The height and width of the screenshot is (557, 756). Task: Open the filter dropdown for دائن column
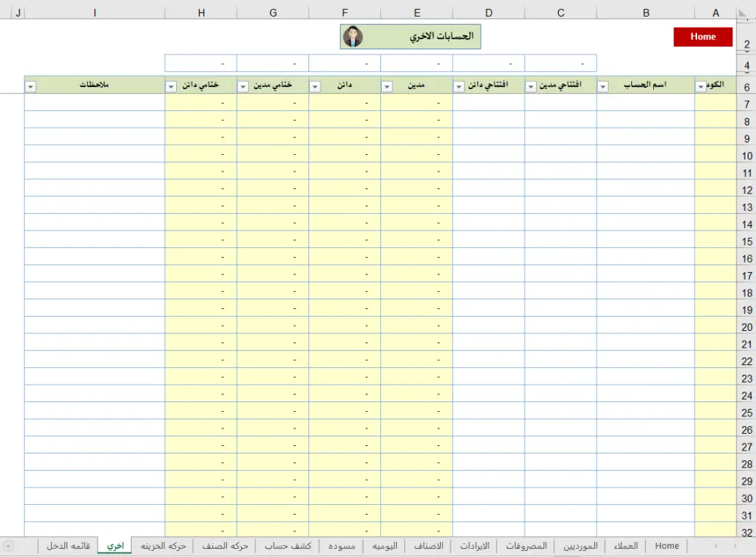pyautogui.click(x=314, y=87)
